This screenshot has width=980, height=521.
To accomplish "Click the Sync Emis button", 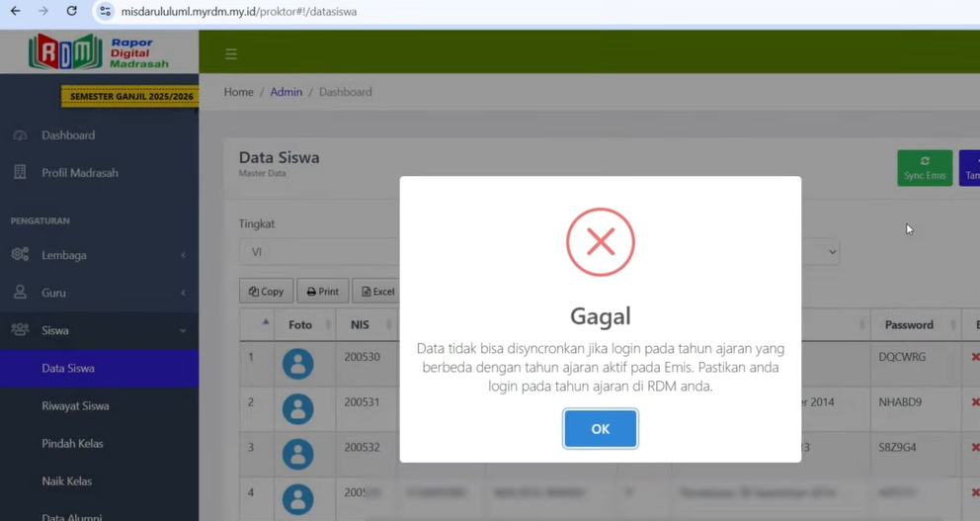I will click(x=925, y=168).
